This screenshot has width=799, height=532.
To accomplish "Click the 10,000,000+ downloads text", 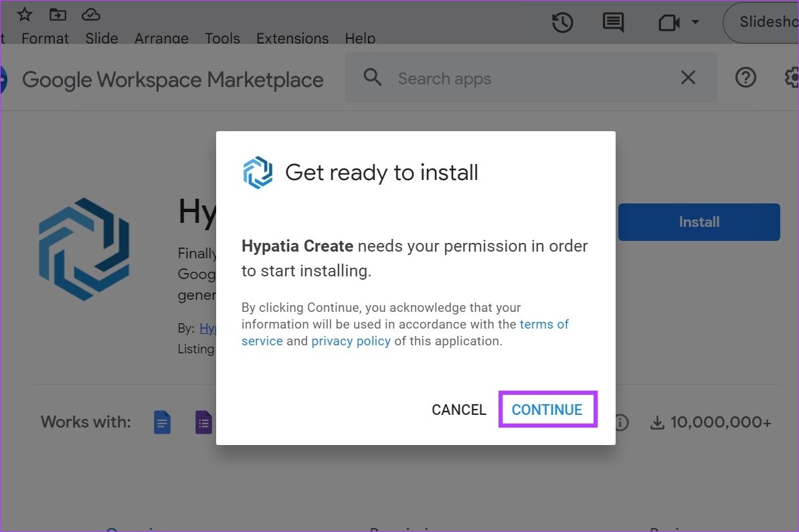I will tap(721, 422).
